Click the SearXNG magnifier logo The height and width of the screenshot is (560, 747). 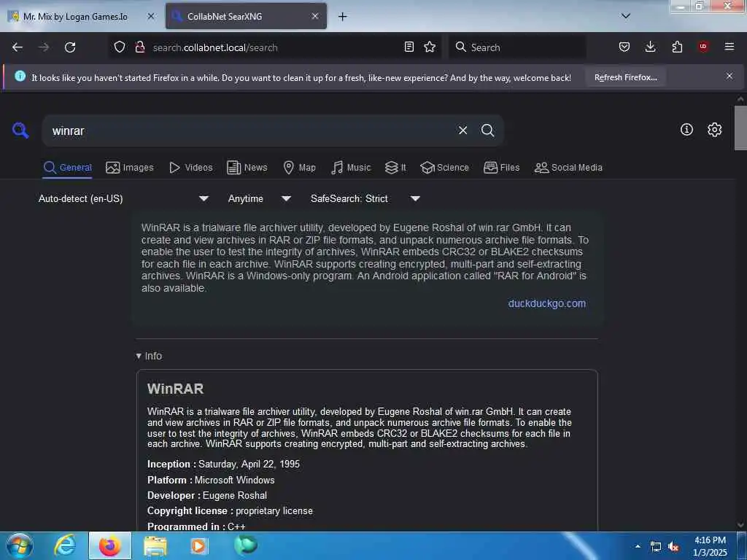click(x=20, y=130)
